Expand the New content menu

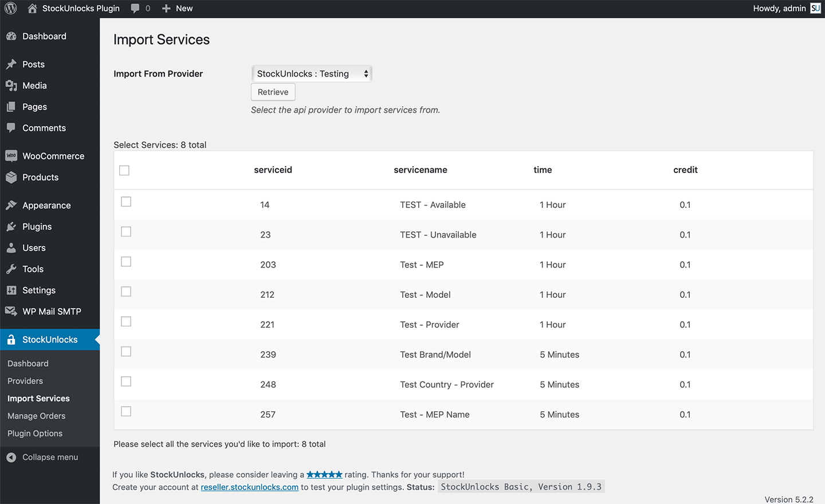point(177,9)
